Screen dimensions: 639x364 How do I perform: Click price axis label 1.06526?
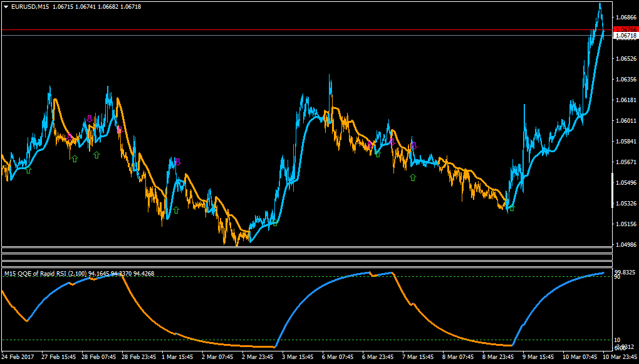(626, 59)
